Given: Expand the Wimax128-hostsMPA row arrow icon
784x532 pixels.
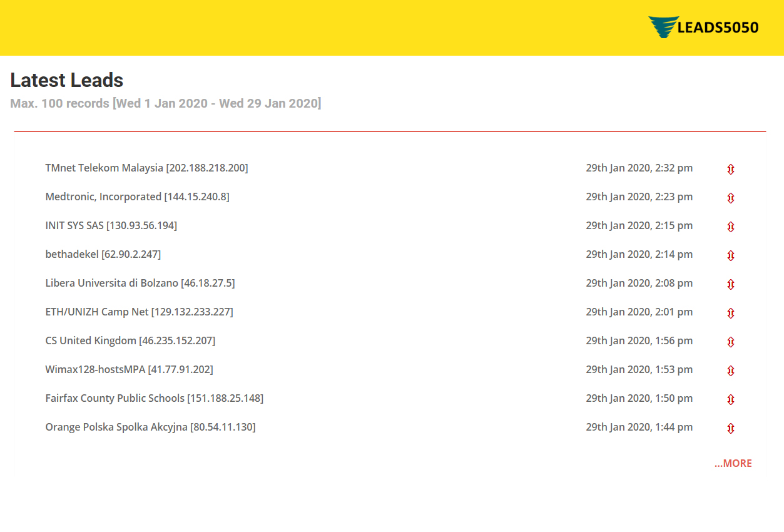Looking at the screenshot, I should 730,371.
